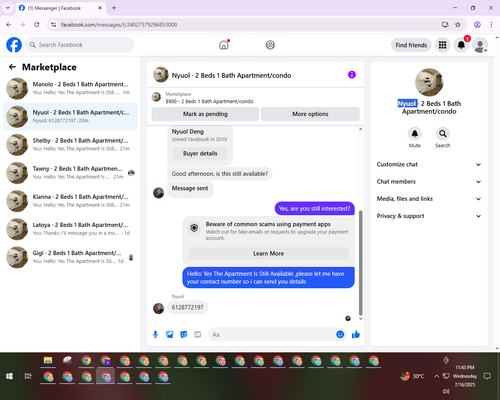Viewport: 500px width, 400px height.
Task: Click the "Yes, are you still interested?" message
Action: 314,209
